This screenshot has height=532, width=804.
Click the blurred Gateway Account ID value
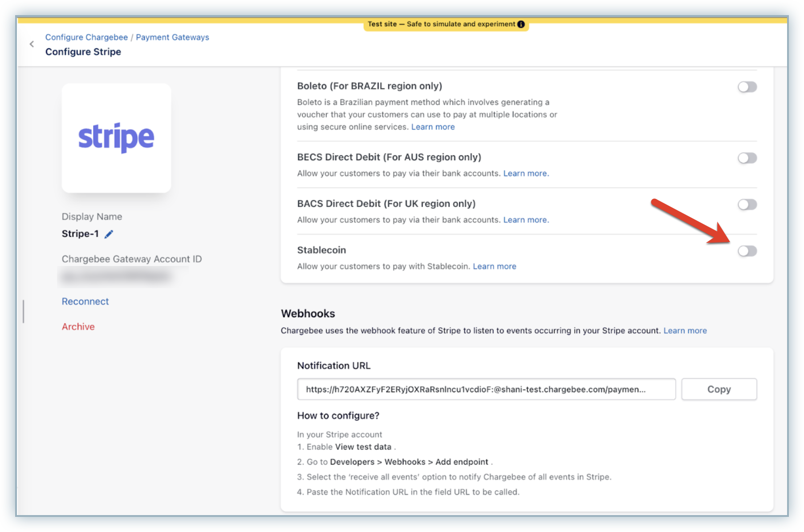(116, 277)
